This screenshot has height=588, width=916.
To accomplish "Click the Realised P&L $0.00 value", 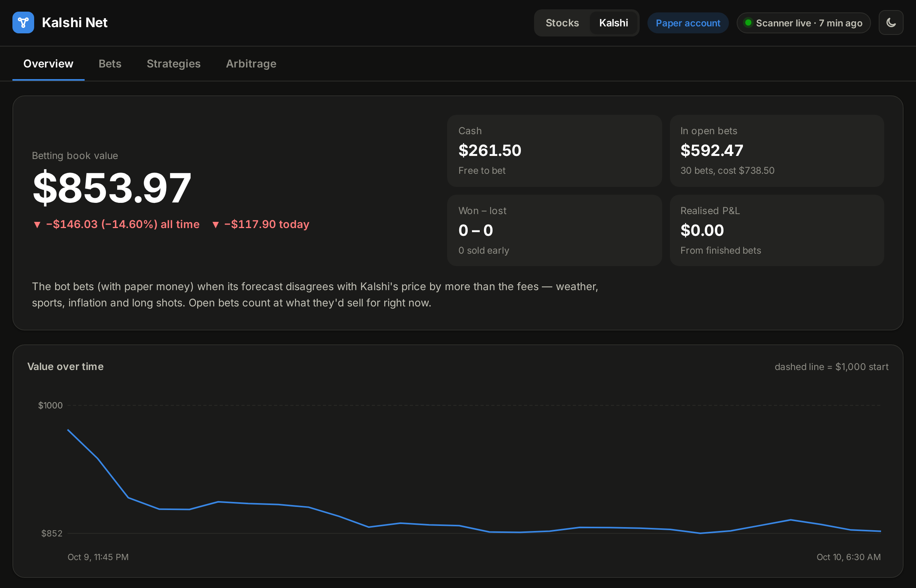I will coord(702,230).
